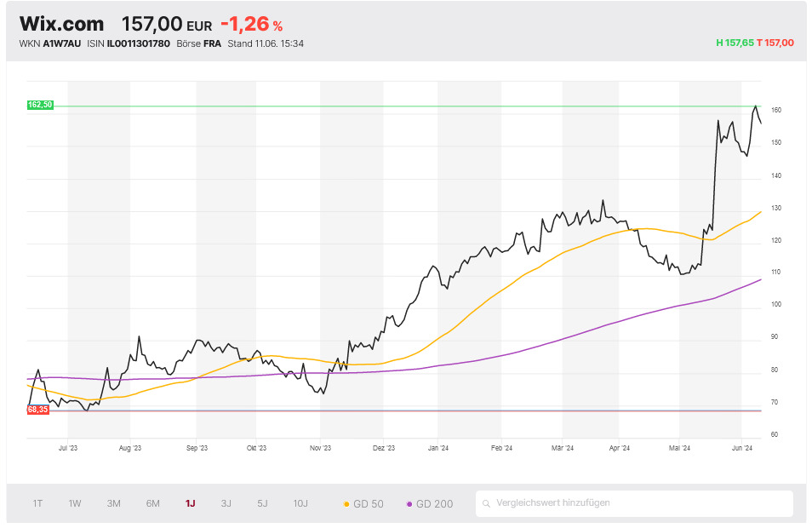Click the 140 price axis label

click(x=775, y=175)
